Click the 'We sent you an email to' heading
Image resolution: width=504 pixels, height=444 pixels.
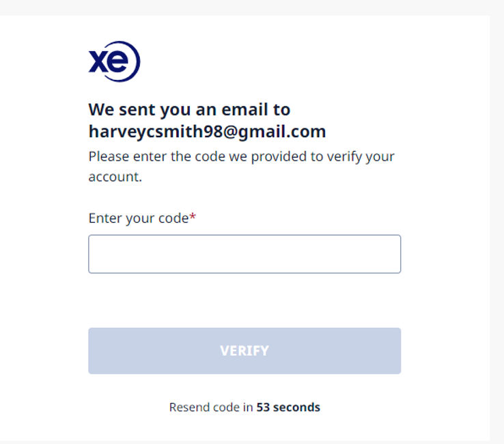pyautogui.click(x=189, y=109)
